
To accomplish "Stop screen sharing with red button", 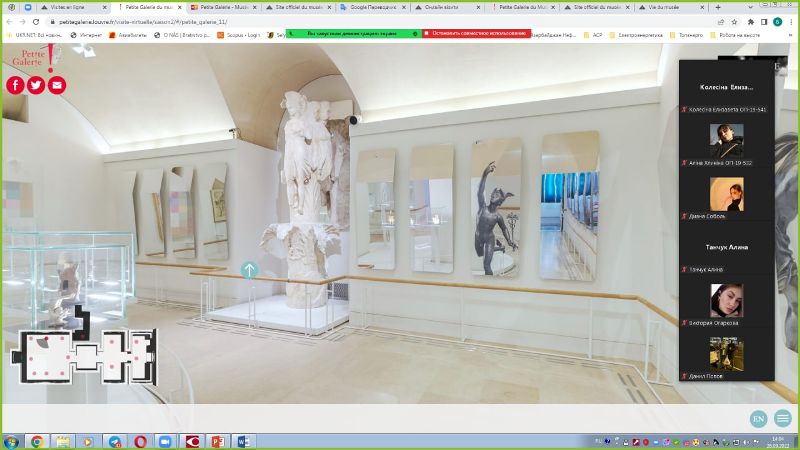I will click(x=477, y=33).
